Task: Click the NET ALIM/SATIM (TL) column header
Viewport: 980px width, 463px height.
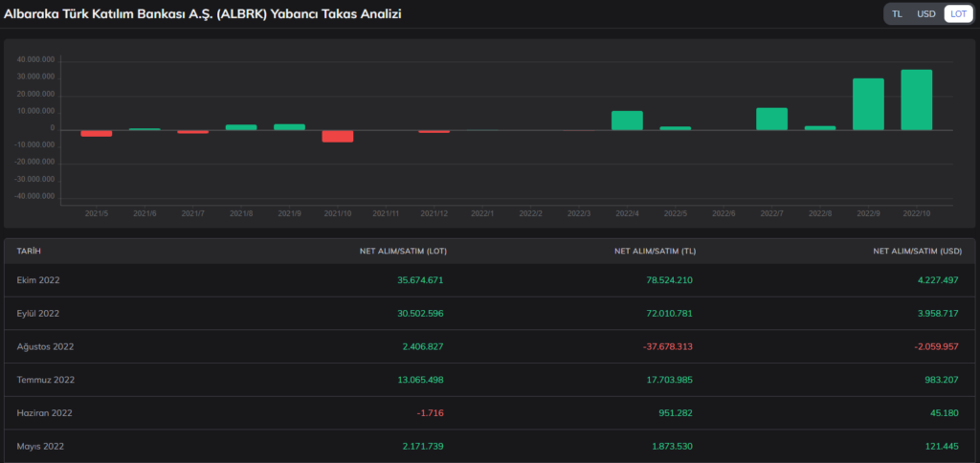Action: point(657,252)
